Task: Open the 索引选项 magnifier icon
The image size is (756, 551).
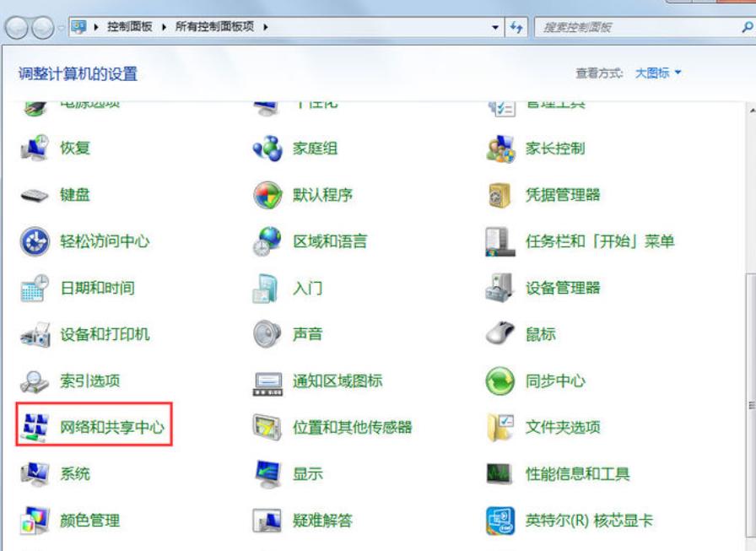Action: click(x=35, y=381)
